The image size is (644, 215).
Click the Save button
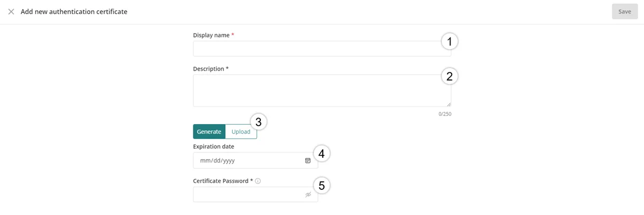tap(625, 11)
